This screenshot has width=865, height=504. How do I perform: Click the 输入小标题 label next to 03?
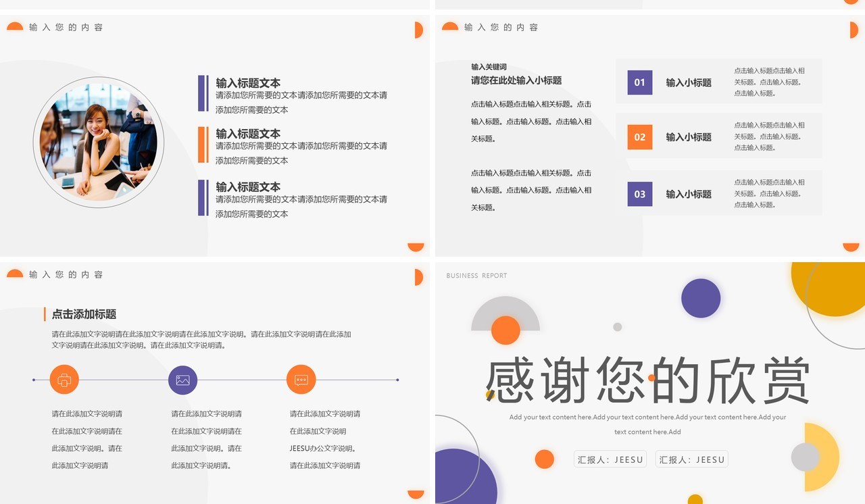pyautogui.click(x=689, y=194)
